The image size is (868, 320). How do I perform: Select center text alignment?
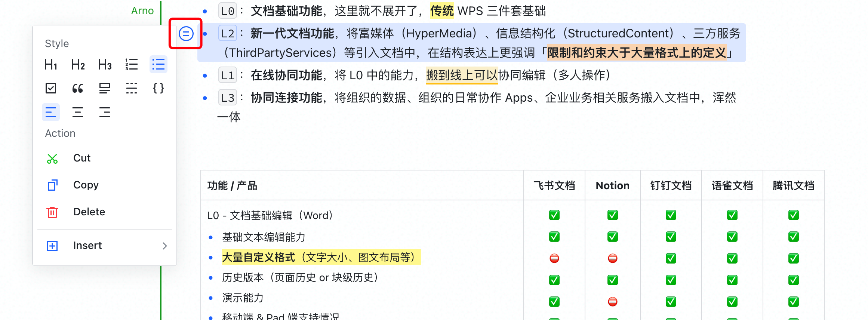click(x=78, y=112)
